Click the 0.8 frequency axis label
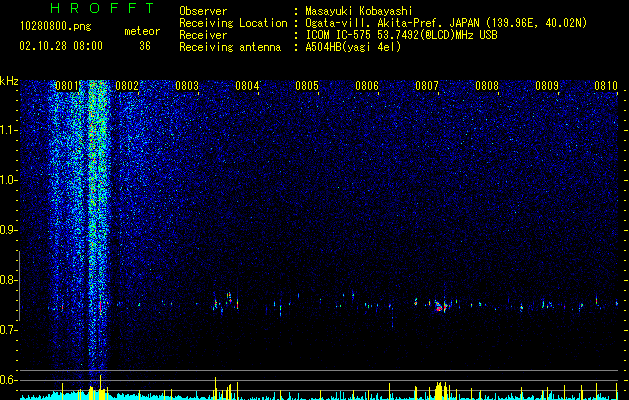Screen dimensions: 629x400 [x=8, y=280]
